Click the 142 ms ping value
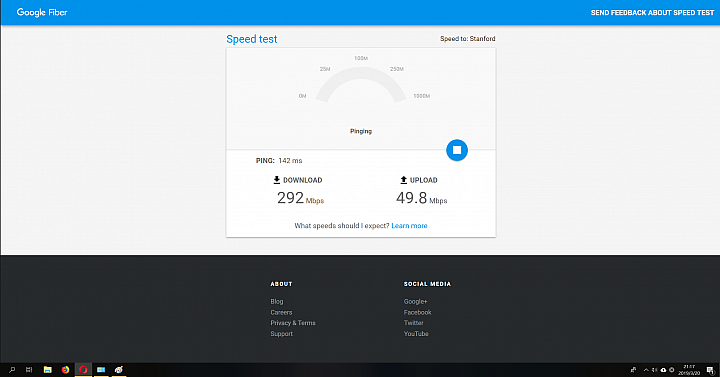The image size is (720, 377). pyautogui.click(x=290, y=161)
